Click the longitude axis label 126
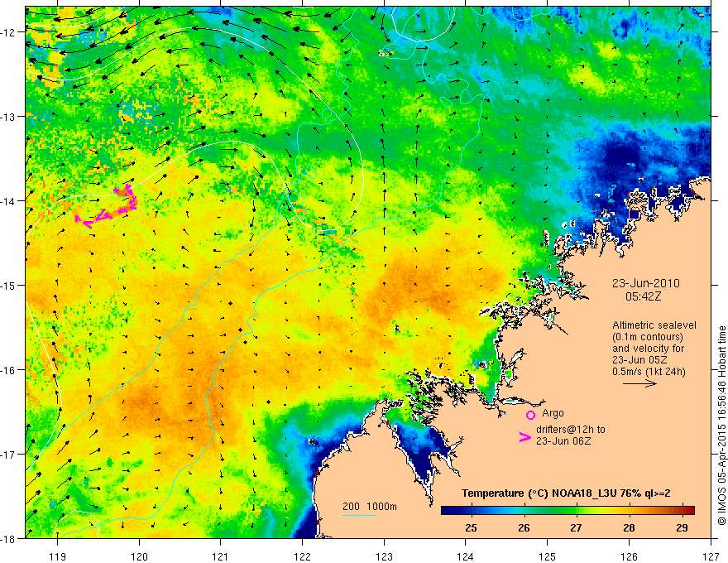The image size is (728, 563). click(629, 556)
